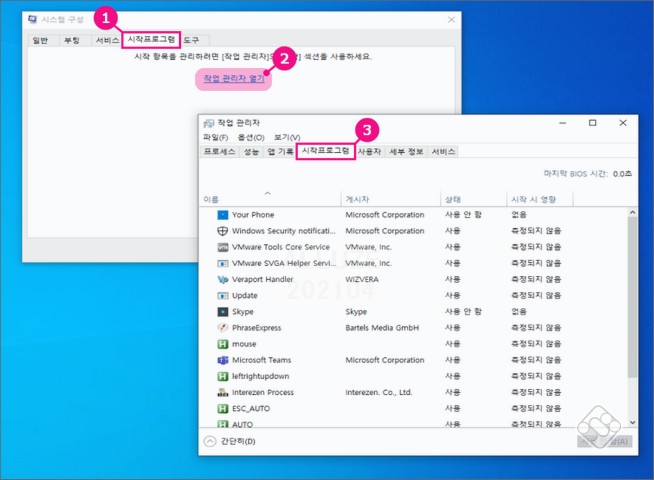654x480 pixels.
Task: Click the 작업 관리자 열기 link
Action: click(x=234, y=78)
